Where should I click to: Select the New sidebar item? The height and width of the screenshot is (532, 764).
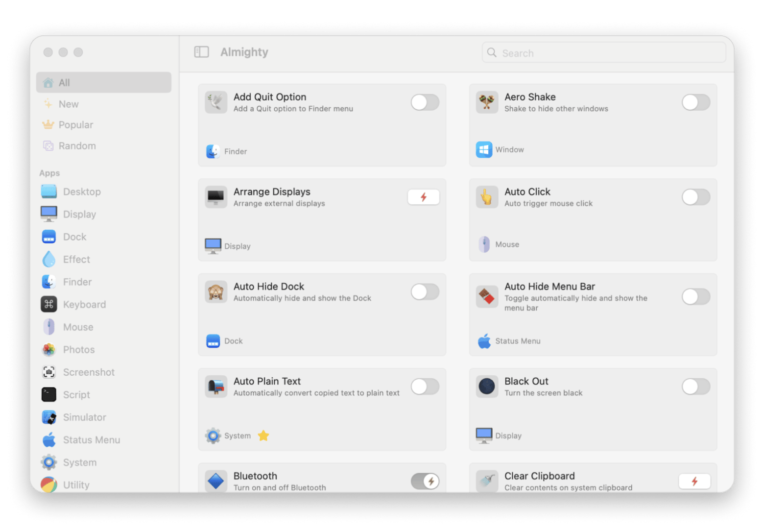[69, 104]
